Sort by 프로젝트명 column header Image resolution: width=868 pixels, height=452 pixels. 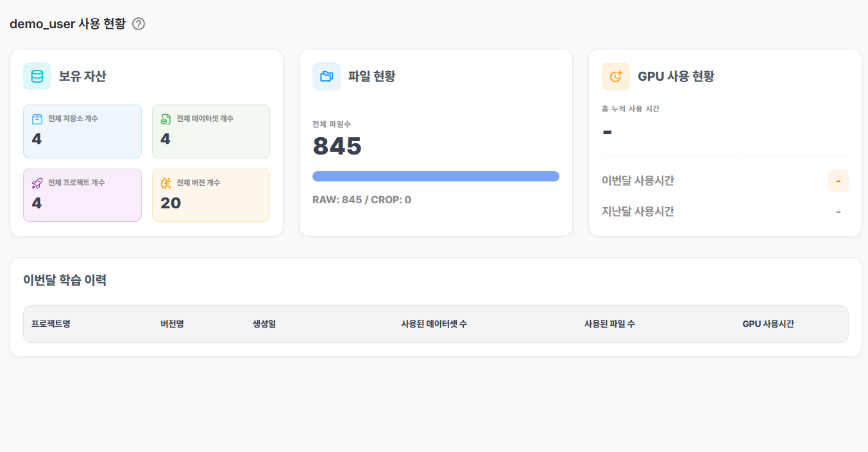51,324
